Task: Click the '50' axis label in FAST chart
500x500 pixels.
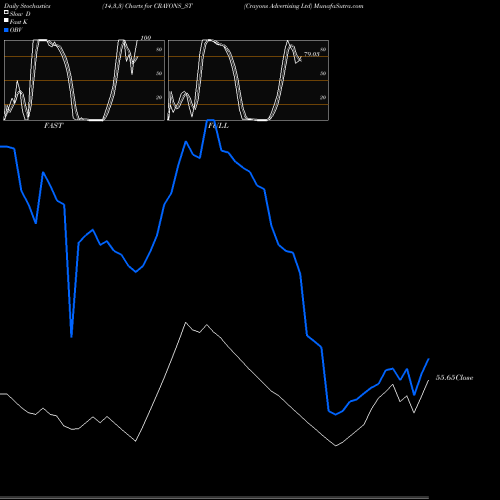Action: pos(159,73)
